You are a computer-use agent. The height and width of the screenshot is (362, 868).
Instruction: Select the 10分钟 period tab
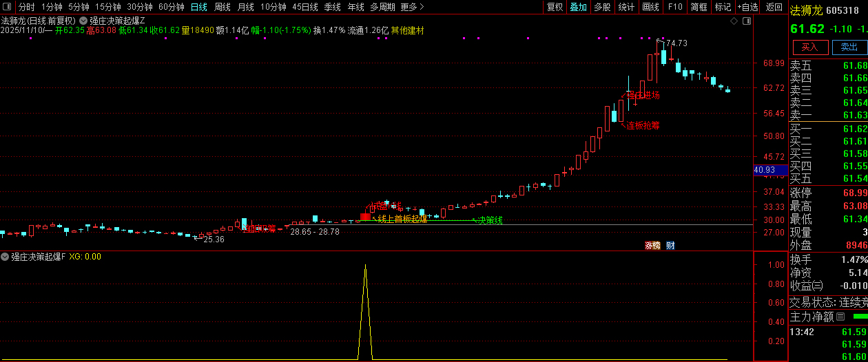pos(273,7)
